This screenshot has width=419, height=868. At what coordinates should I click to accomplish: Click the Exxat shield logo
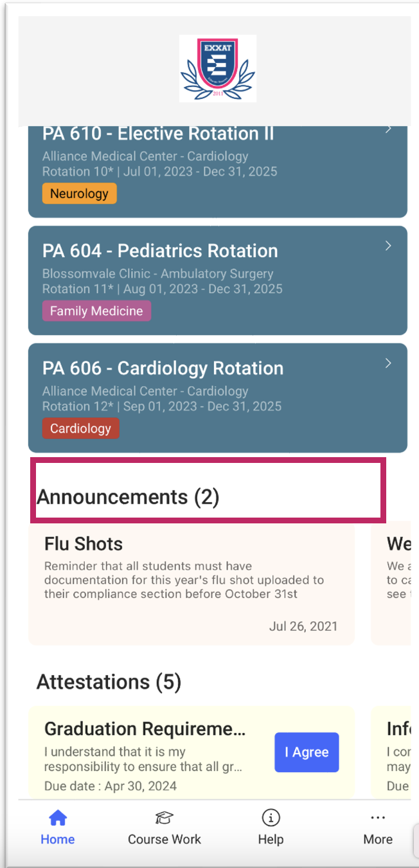[217, 69]
